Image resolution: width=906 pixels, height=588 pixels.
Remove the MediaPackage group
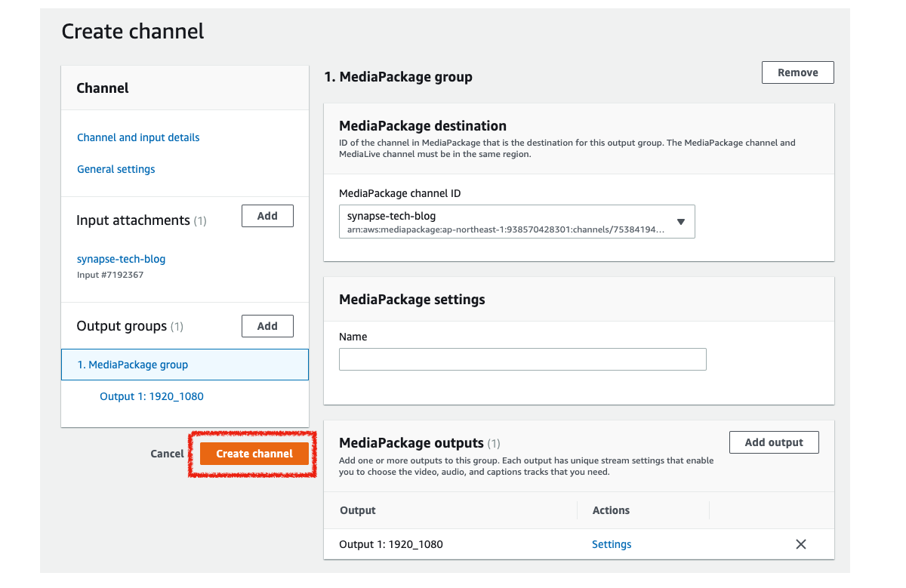pos(797,72)
